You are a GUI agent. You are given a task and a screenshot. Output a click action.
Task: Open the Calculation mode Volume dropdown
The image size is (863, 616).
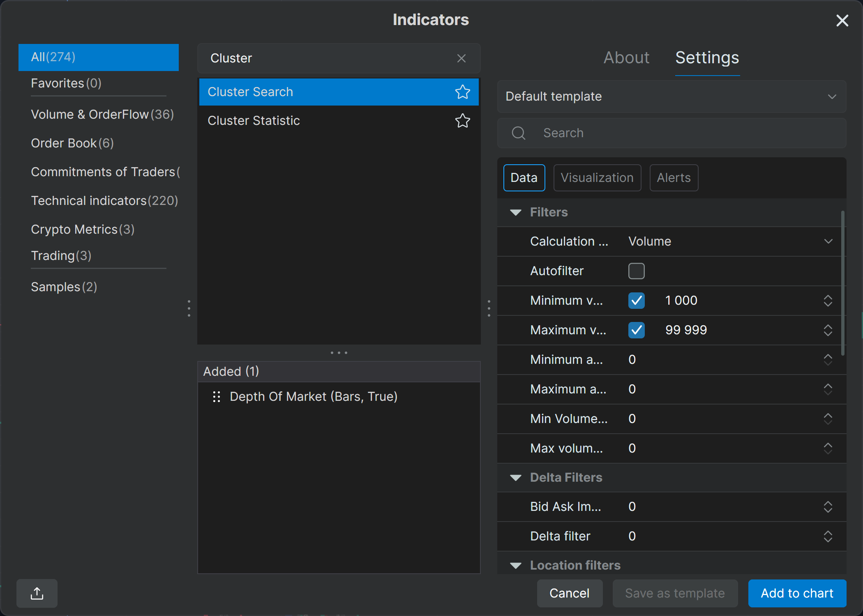731,241
